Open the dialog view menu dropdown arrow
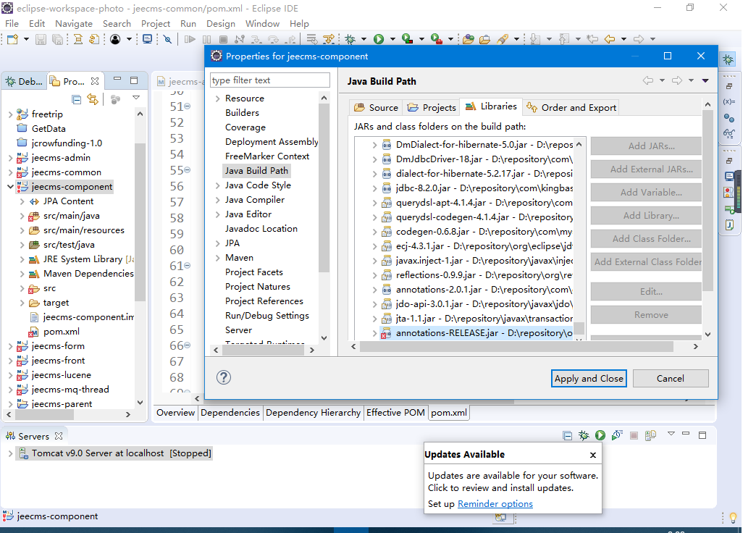The width and height of the screenshot is (756, 533). click(x=705, y=81)
